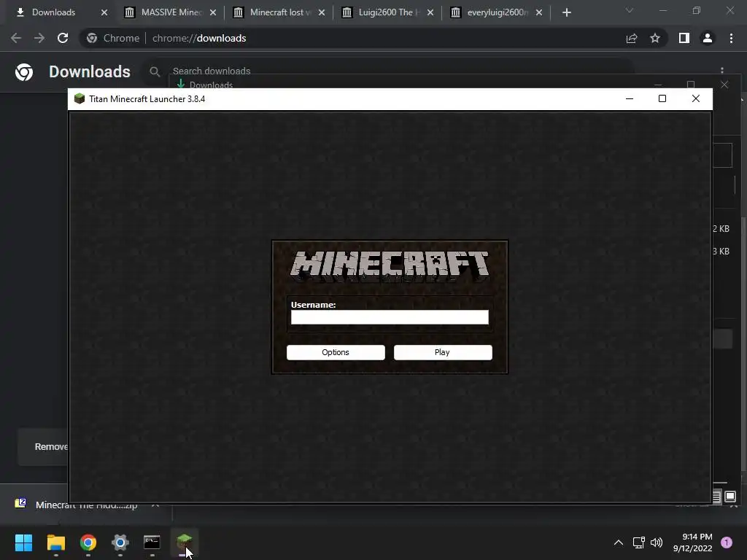The image size is (747, 560).
Task: Switch to the Luigi2600 The H browser tab
Action: [390, 12]
